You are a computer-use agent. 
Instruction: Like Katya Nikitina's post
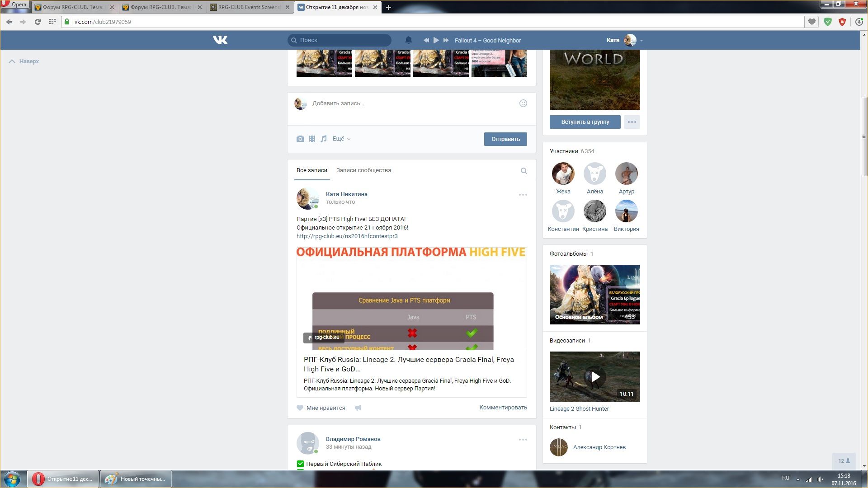click(x=321, y=408)
